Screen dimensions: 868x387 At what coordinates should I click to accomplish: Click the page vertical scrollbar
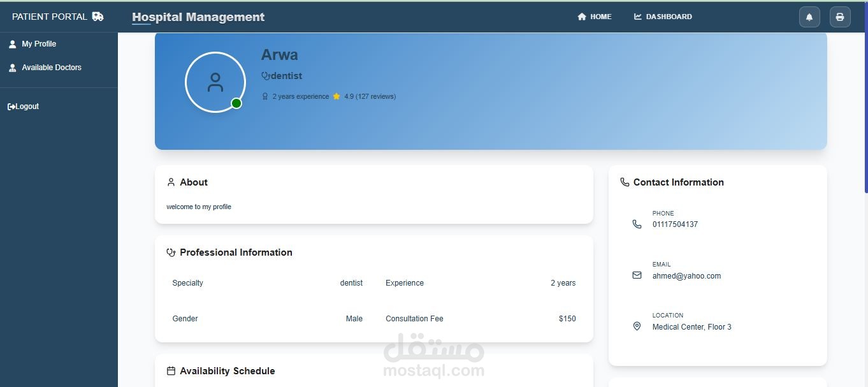coord(866,113)
